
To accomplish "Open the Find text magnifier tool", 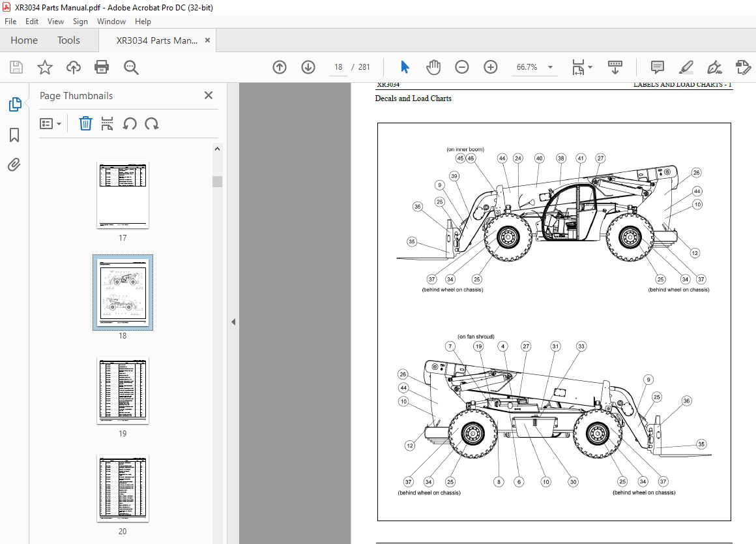I will 130,67.
